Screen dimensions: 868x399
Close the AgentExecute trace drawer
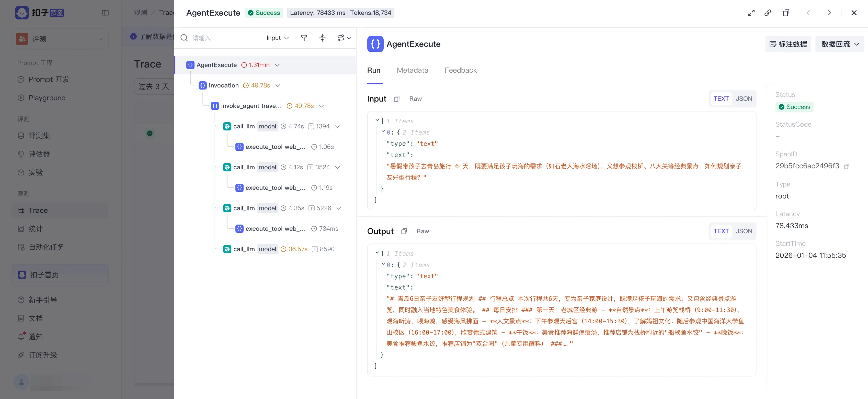pyautogui.click(x=854, y=13)
